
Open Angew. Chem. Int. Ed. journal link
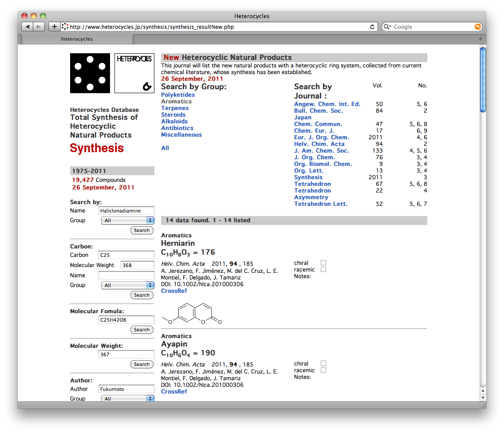pyautogui.click(x=327, y=104)
